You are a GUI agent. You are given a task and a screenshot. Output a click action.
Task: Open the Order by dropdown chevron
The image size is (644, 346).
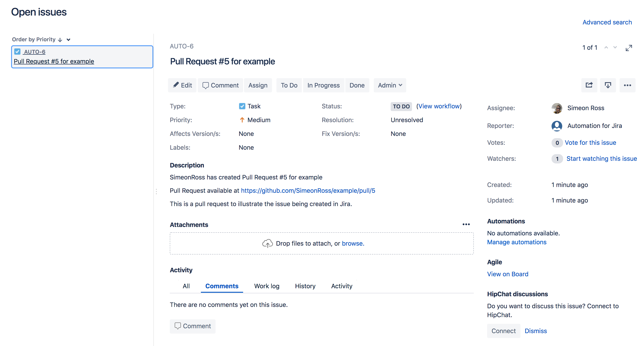[68, 40]
